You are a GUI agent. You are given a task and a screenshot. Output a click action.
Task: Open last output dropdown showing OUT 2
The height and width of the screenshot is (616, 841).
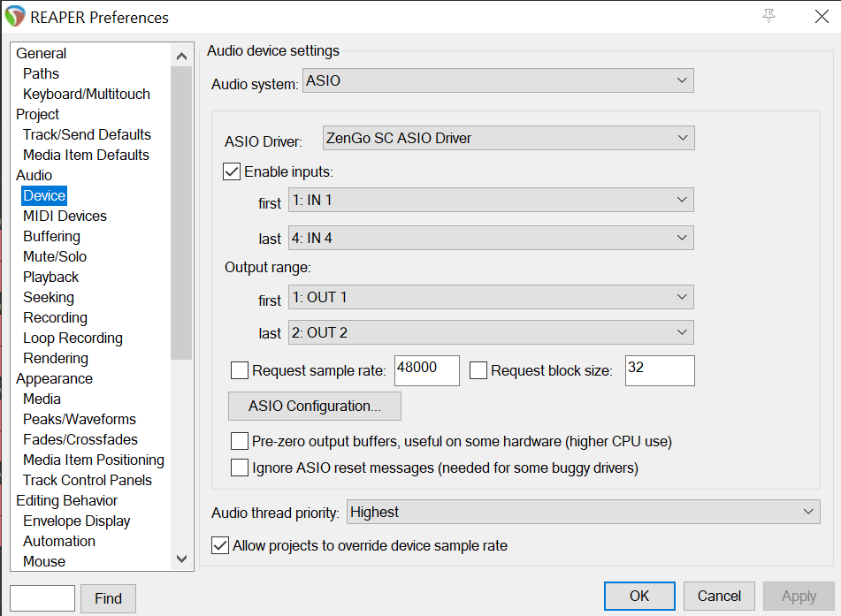(x=491, y=332)
